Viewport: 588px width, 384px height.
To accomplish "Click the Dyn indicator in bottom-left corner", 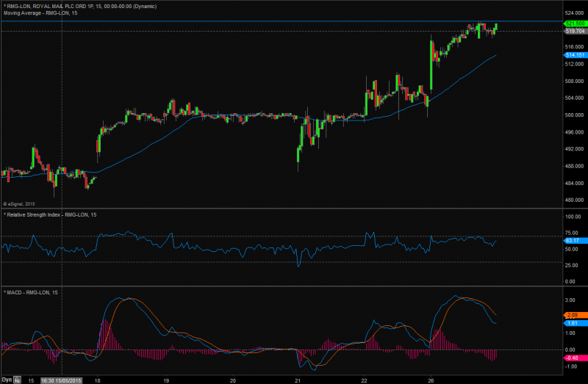I will point(7,380).
